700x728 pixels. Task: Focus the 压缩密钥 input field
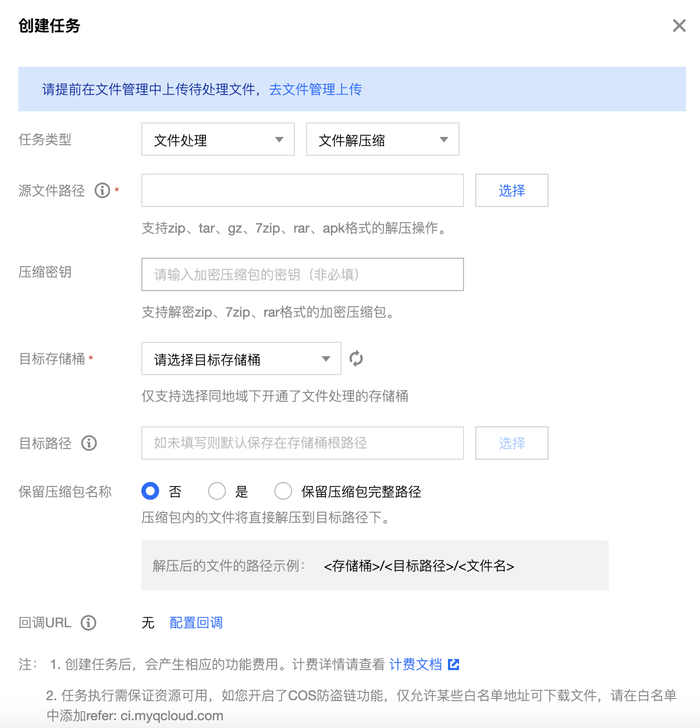coord(303,274)
